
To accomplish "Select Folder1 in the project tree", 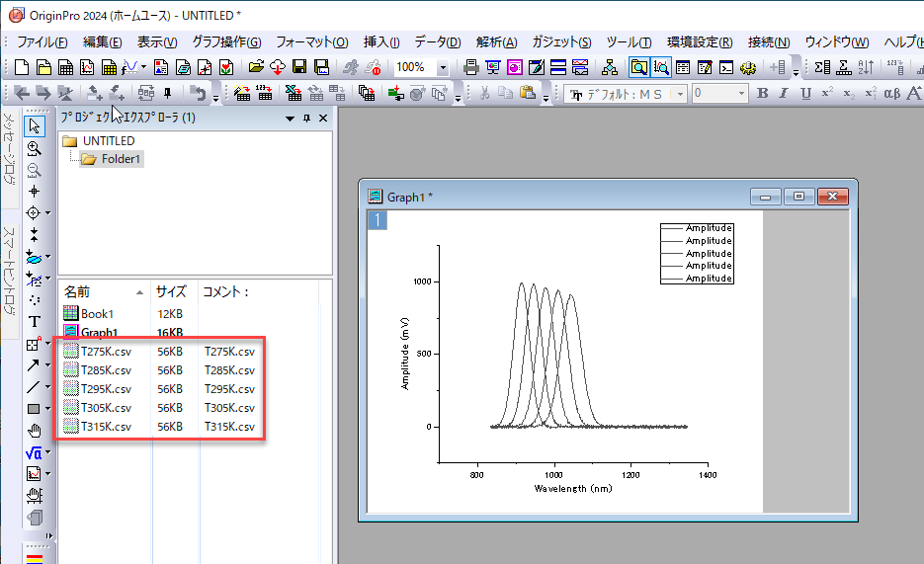I will (113, 159).
